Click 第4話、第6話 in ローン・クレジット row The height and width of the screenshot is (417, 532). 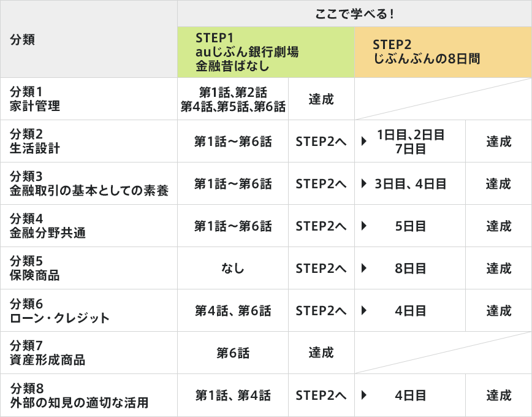(x=233, y=310)
